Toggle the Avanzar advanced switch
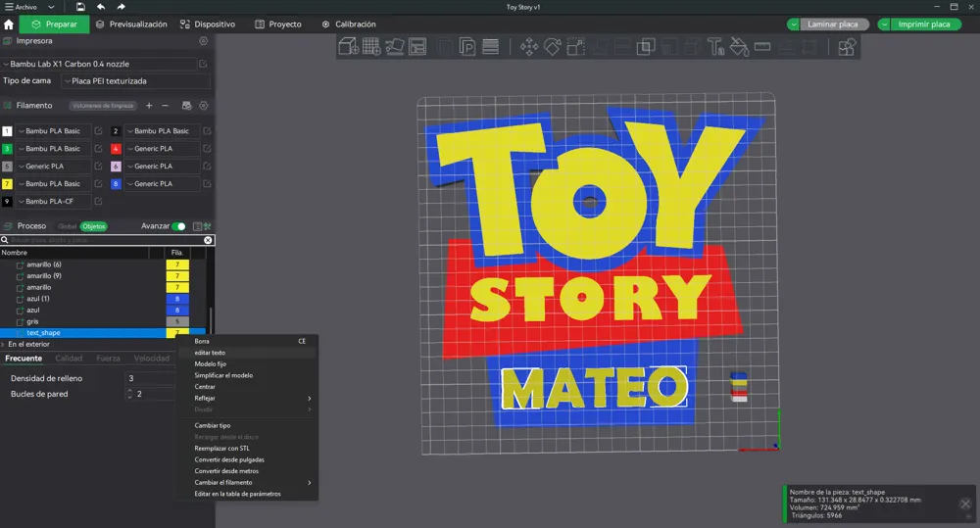Viewport: 980px width, 528px height. coord(178,226)
